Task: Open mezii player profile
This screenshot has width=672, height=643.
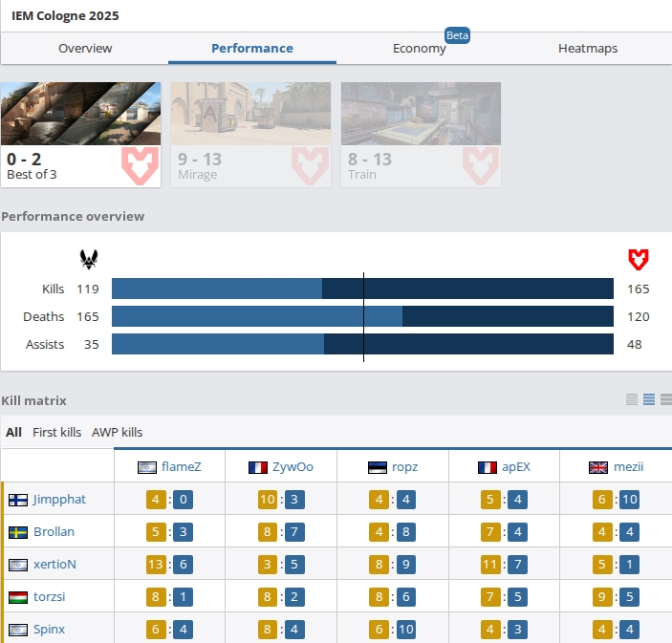Action: pos(628,466)
